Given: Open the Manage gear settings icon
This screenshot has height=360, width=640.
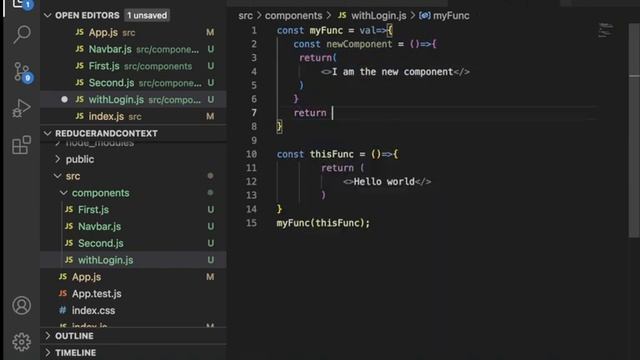Looking at the screenshot, I should pos(21,342).
